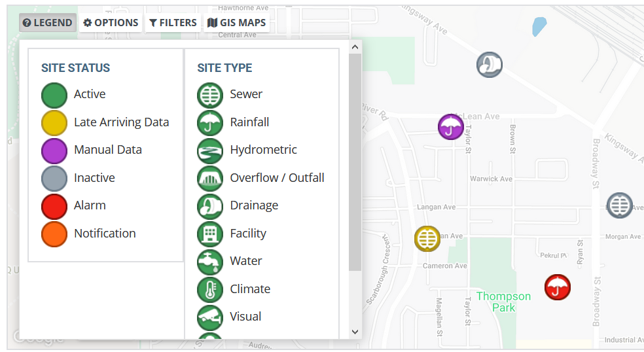The width and height of the screenshot is (644, 352).
Task: Click the Overflow / Outfall legend icon
Action: 210,178
